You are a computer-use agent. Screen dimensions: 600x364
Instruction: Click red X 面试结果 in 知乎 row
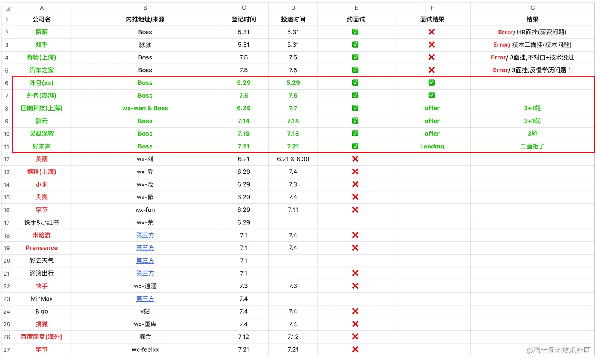coord(432,45)
